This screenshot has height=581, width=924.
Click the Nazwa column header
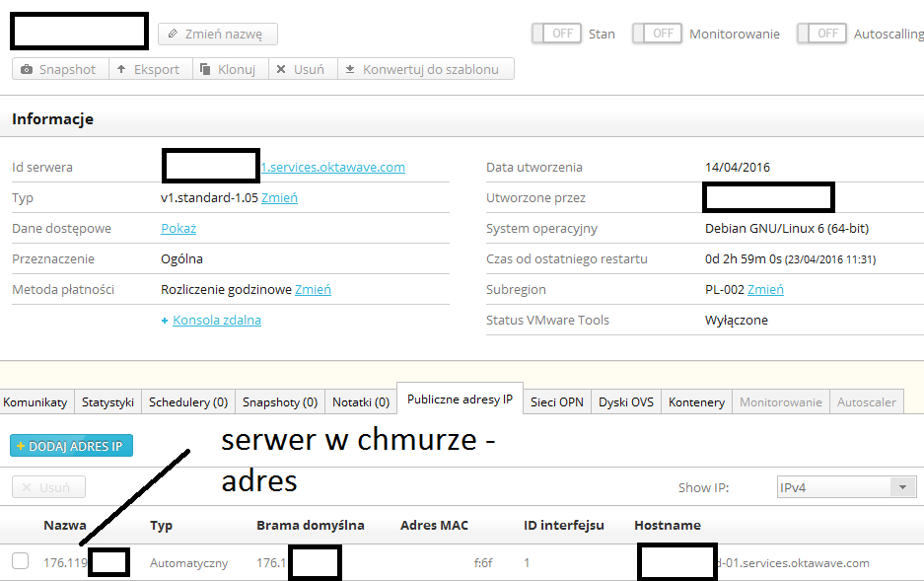pos(65,525)
